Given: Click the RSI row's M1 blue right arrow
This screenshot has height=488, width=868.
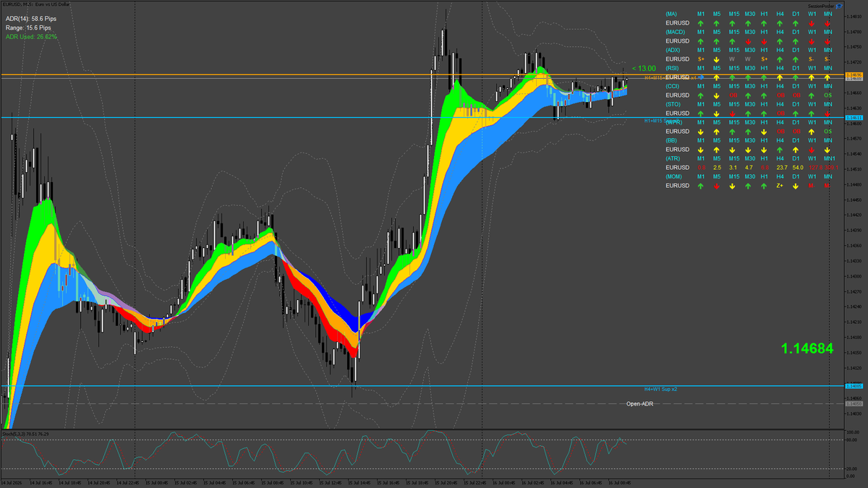Looking at the screenshot, I should coord(701,77).
